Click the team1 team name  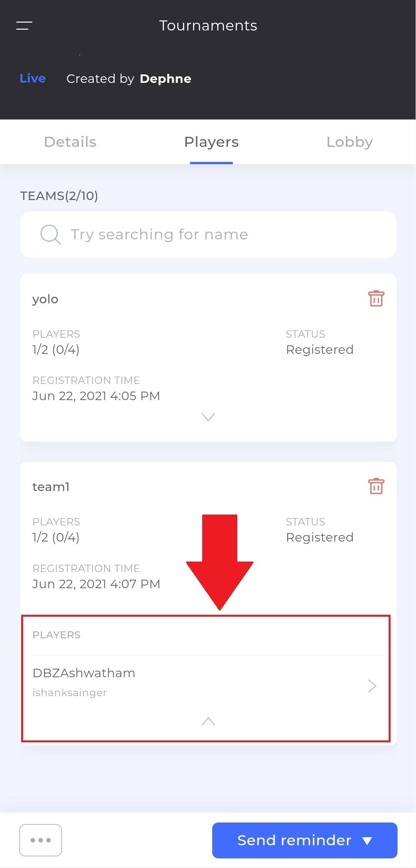(51, 487)
